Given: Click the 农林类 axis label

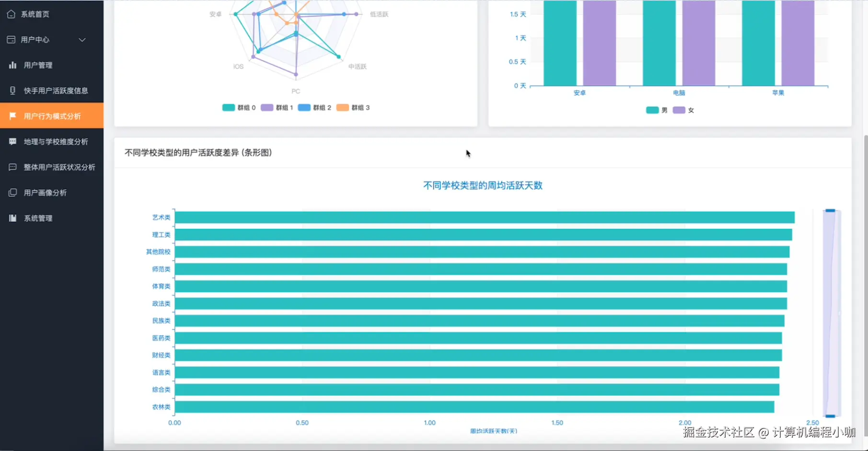Looking at the screenshot, I should pyautogui.click(x=161, y=406).
